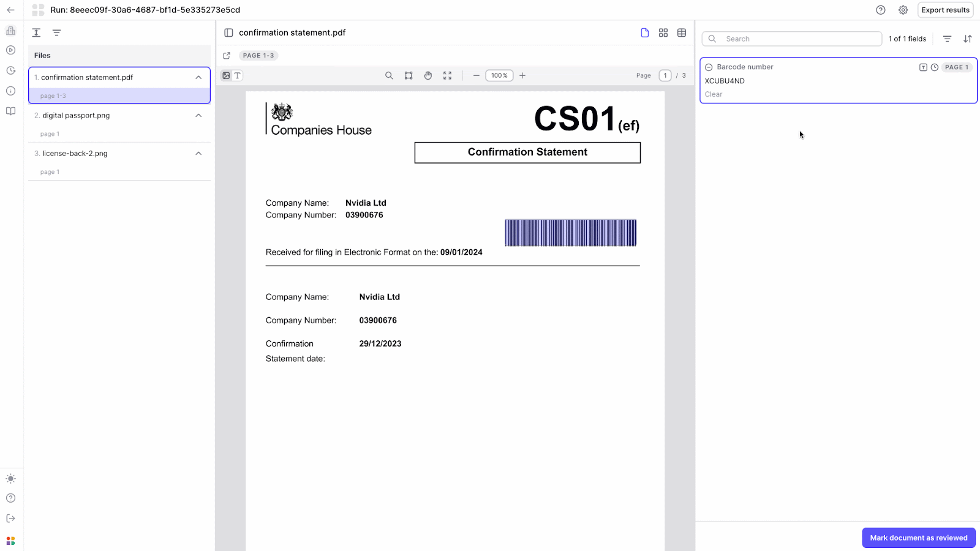
Task: Switch to table view
Action: coord(682,32)
